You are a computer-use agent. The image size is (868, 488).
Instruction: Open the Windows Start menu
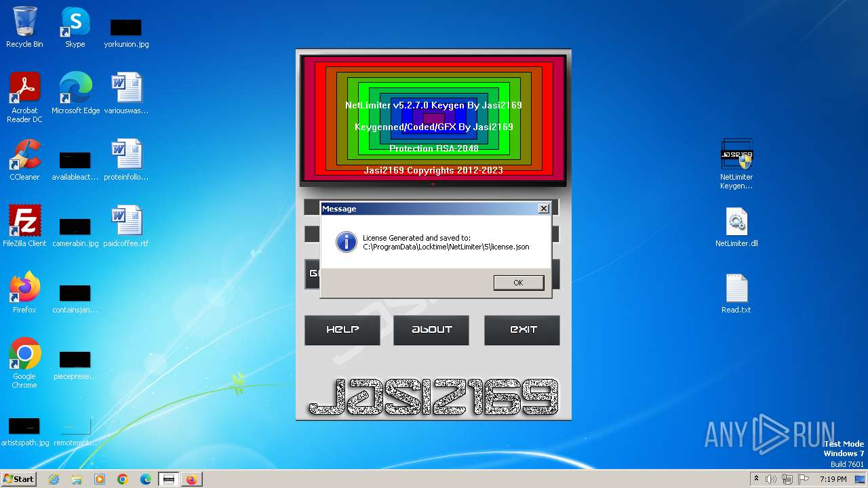(18, 479)
